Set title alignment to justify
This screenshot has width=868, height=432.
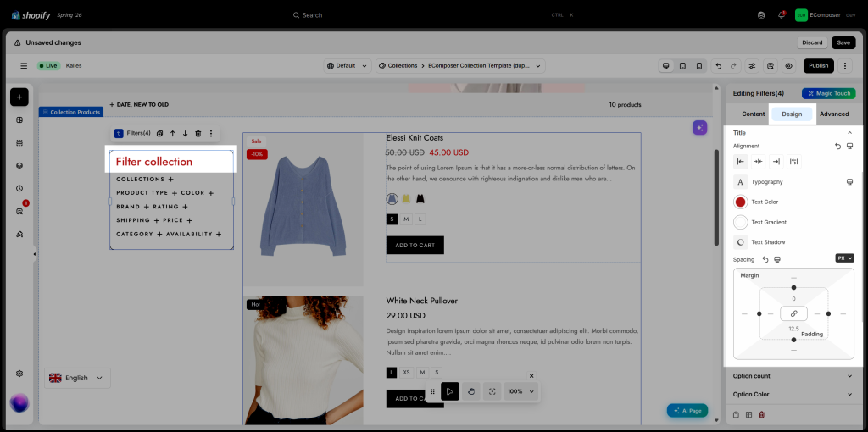pyautogui.click(x=793, y=162)
